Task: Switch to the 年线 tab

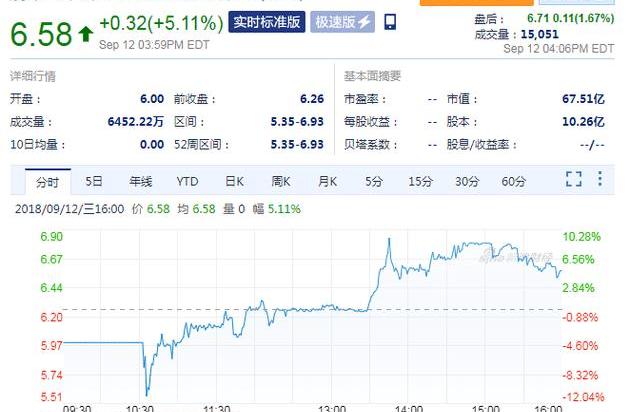Action: pos(140,181)
